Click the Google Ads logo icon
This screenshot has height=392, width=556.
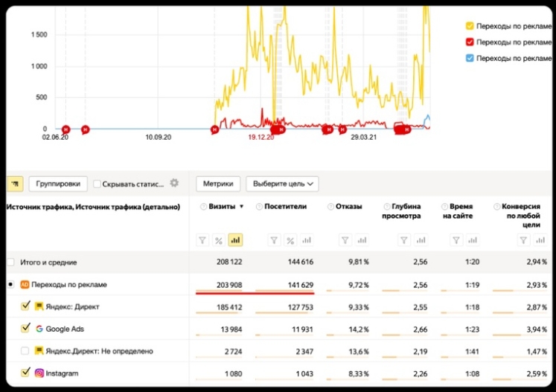(39, 329)
